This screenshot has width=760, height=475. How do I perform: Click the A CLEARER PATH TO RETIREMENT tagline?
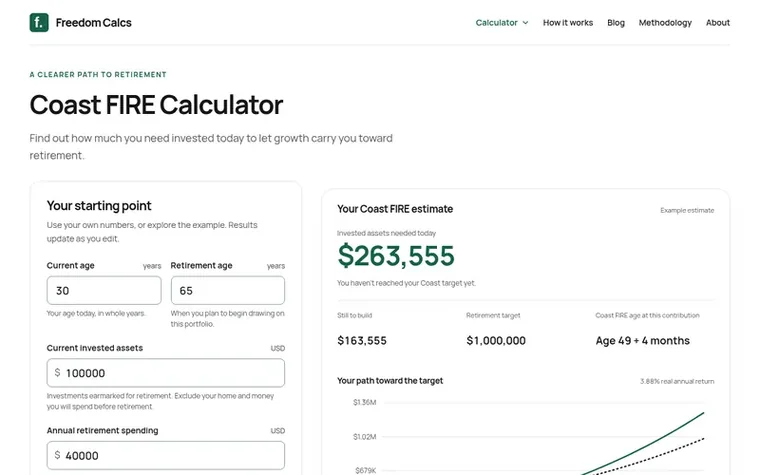98,75
